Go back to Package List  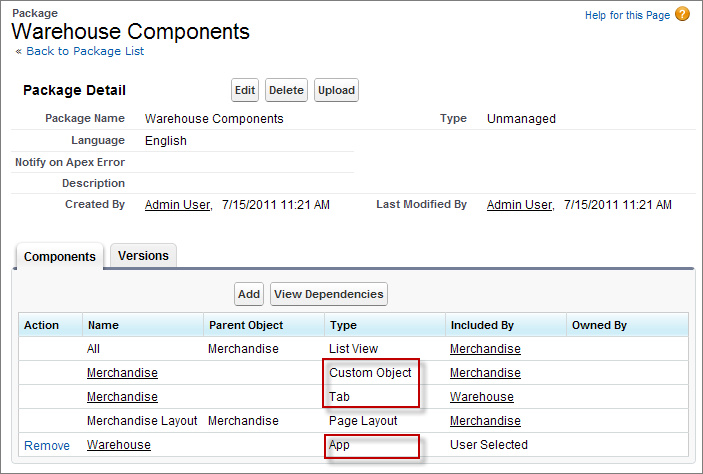(x=85, y=51)
